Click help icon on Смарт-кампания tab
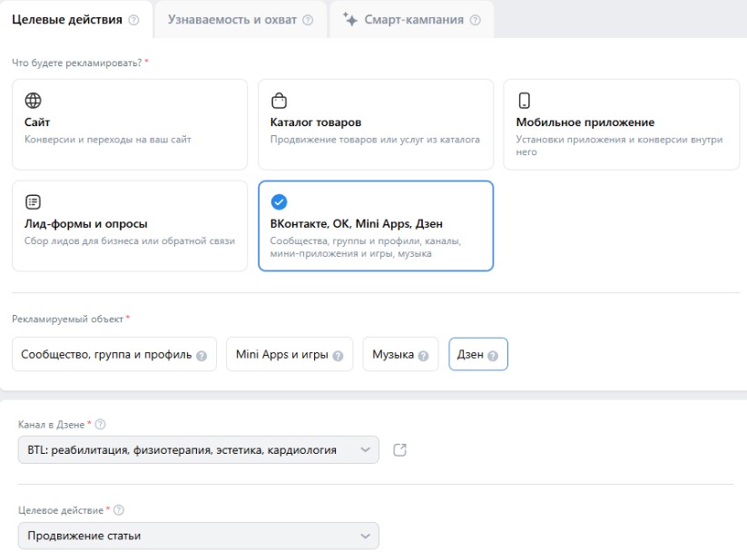Viewport: 747px width, 560px height. 475,20
